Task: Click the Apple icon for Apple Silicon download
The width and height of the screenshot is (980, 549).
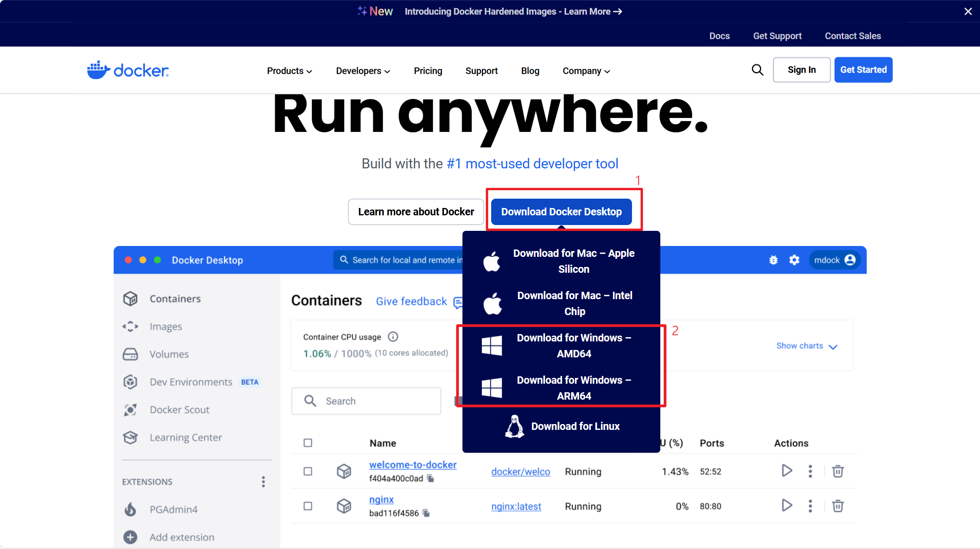Action: click(492, 261)
